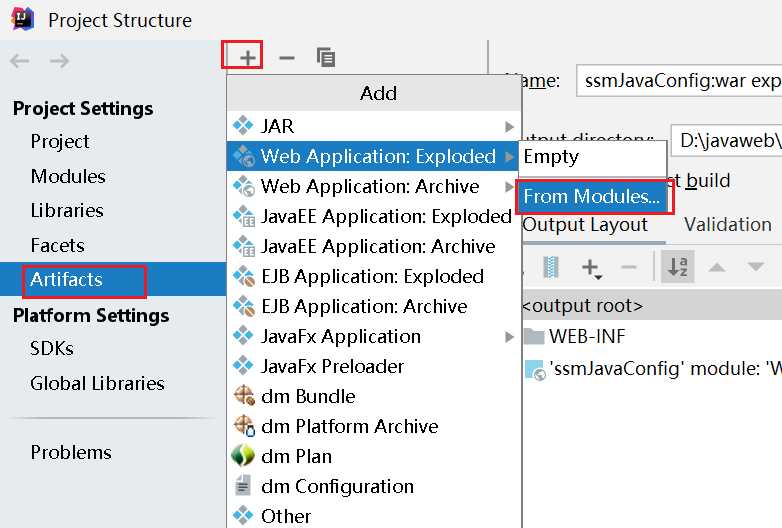Select EJB Application: Archive entry
Image resolution: width=782 pixels, height=528 pixels.
pyautogui.click(x=374, y=306)
